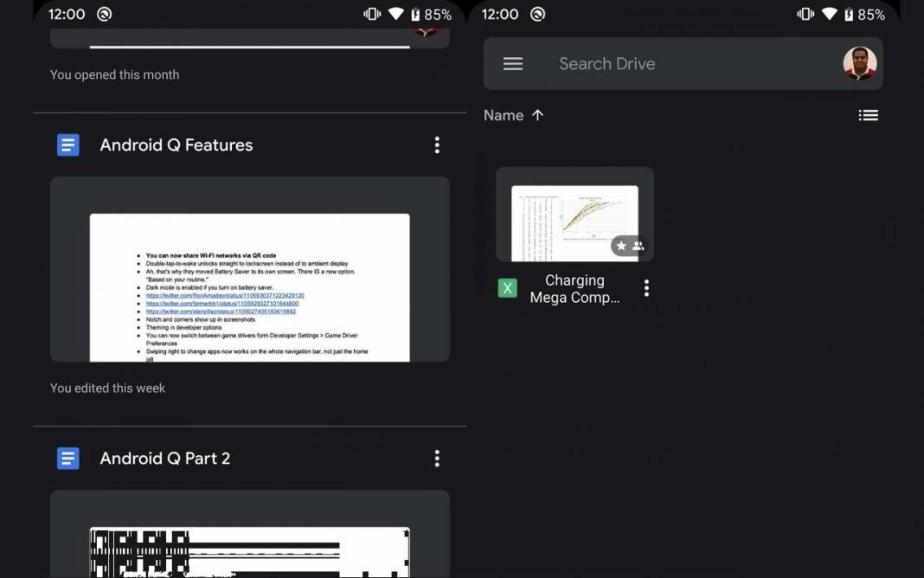Tap the shared-people icon on the thumbnail
Viewport: 924px width, 578px height.
tap(638, 245)
